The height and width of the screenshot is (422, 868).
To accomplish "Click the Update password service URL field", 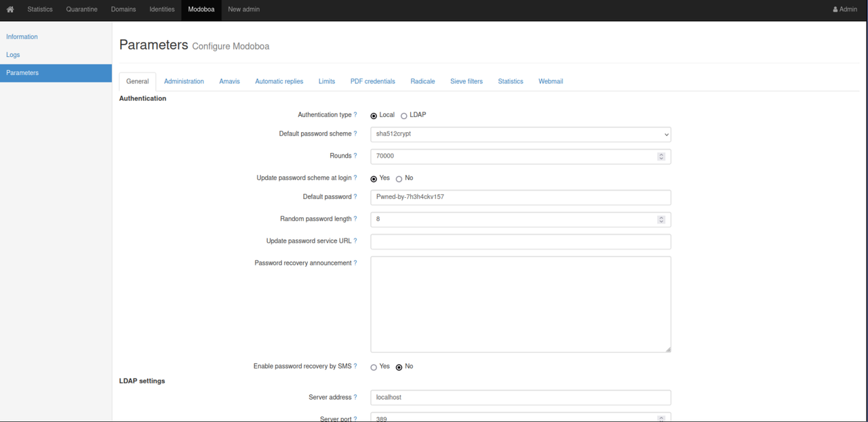I will pos(521,241).
